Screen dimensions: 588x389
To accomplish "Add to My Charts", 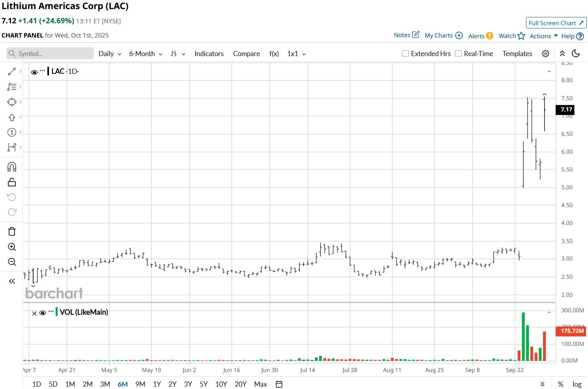I will (x=443, y=36).
